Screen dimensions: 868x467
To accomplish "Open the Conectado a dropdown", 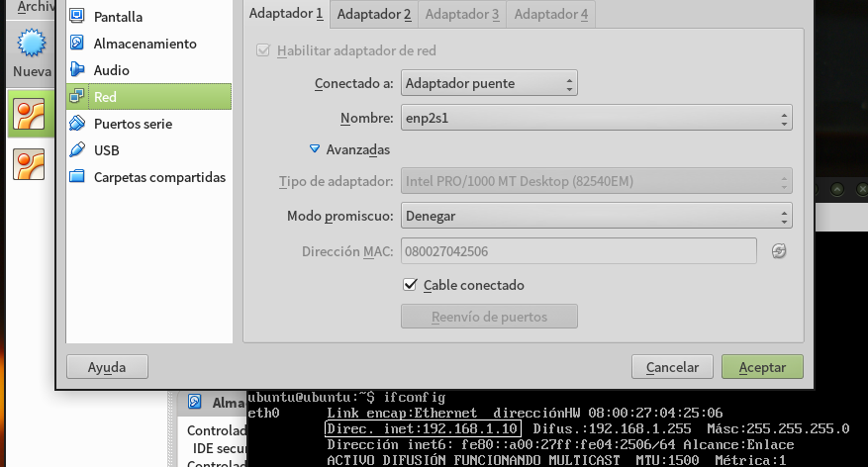I will coord(489,84).
